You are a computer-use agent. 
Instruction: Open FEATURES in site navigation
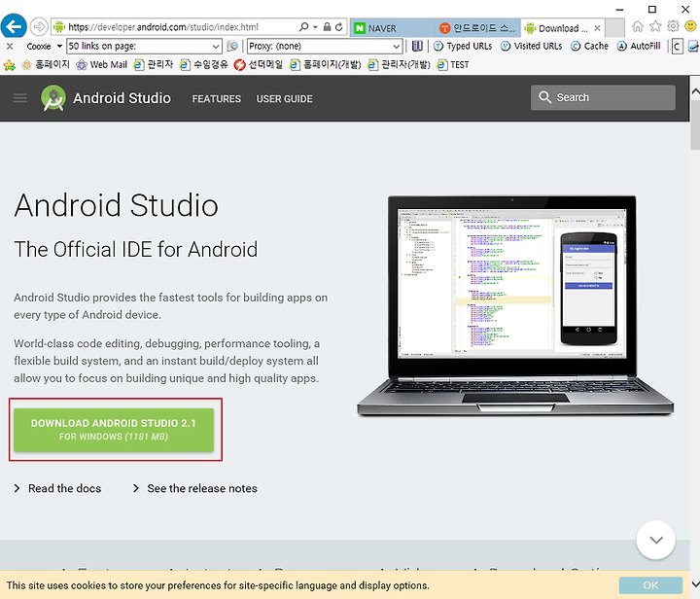[x=217, y=98]
